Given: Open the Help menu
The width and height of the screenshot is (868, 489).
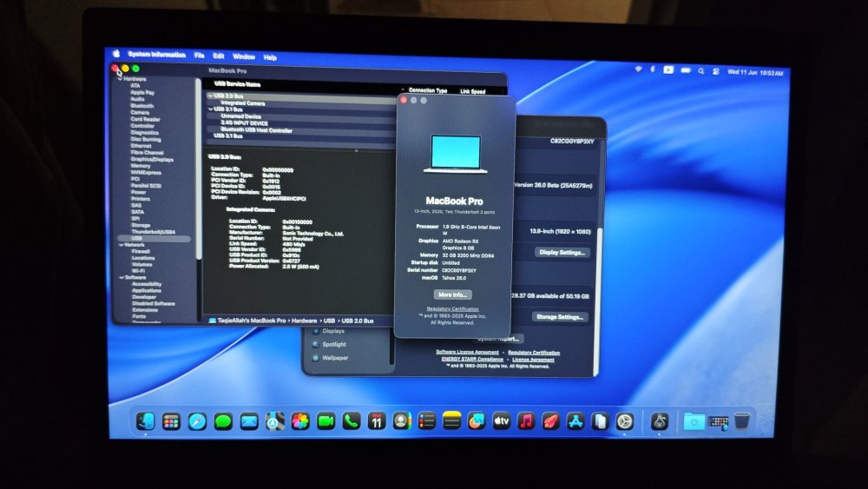Looking at the screenshot, I should [270, 57].
